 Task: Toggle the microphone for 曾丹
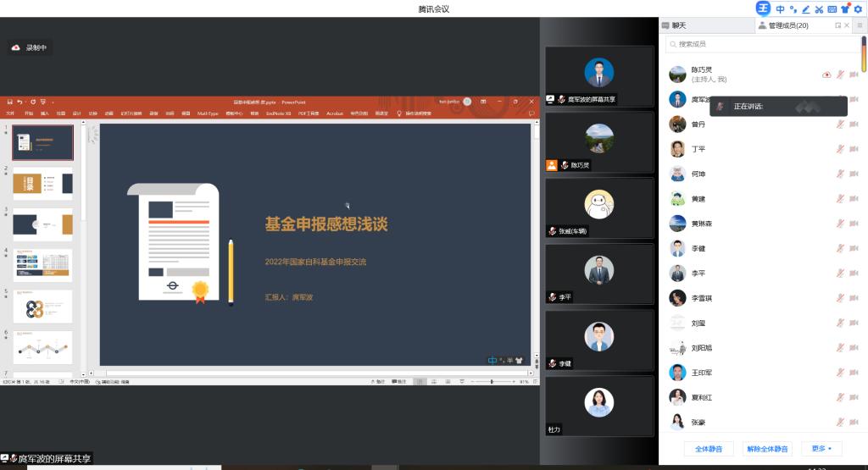click(x=840, y=124)
